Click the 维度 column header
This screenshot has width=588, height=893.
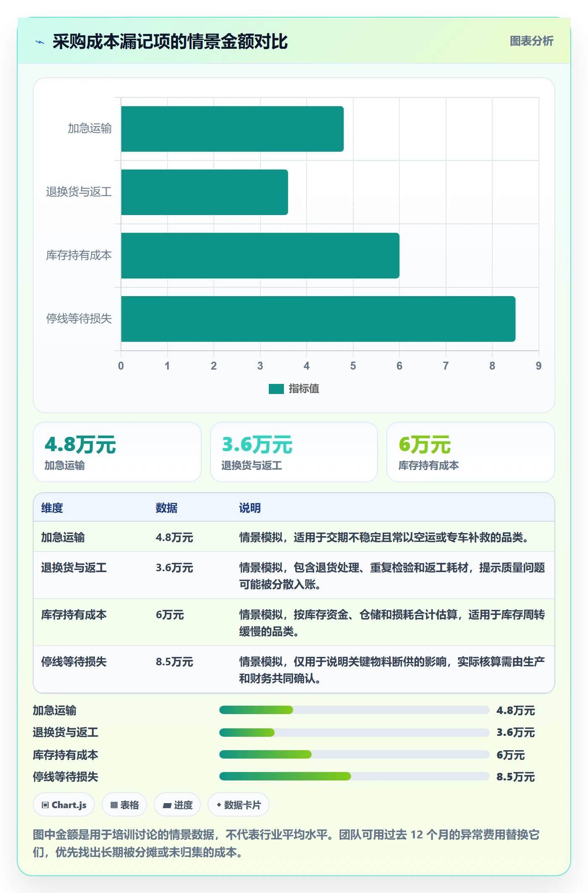52,508
